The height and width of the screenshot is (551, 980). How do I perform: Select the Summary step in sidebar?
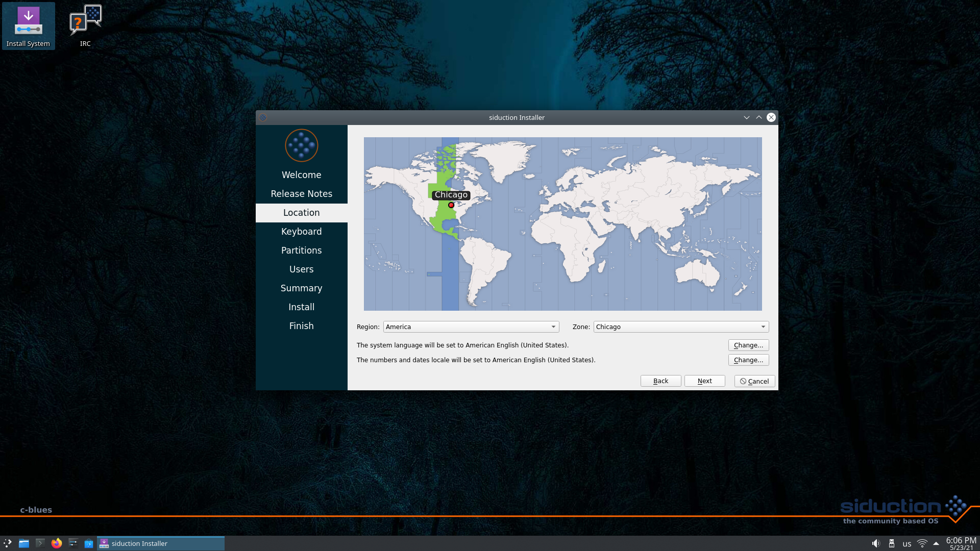click(x=302, y=288)
